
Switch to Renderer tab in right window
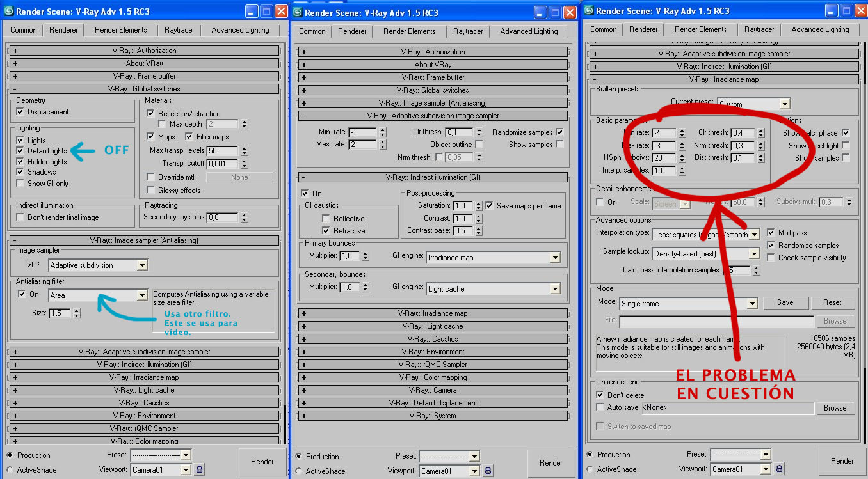(643, 29)
